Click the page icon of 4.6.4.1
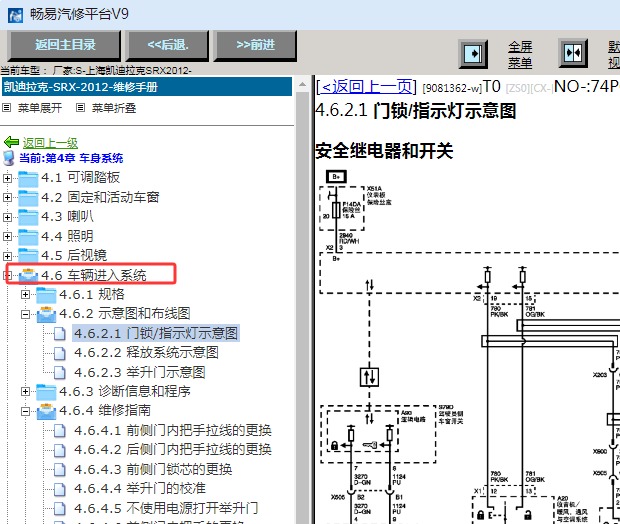The image size is (620, 524). point(59,430)
